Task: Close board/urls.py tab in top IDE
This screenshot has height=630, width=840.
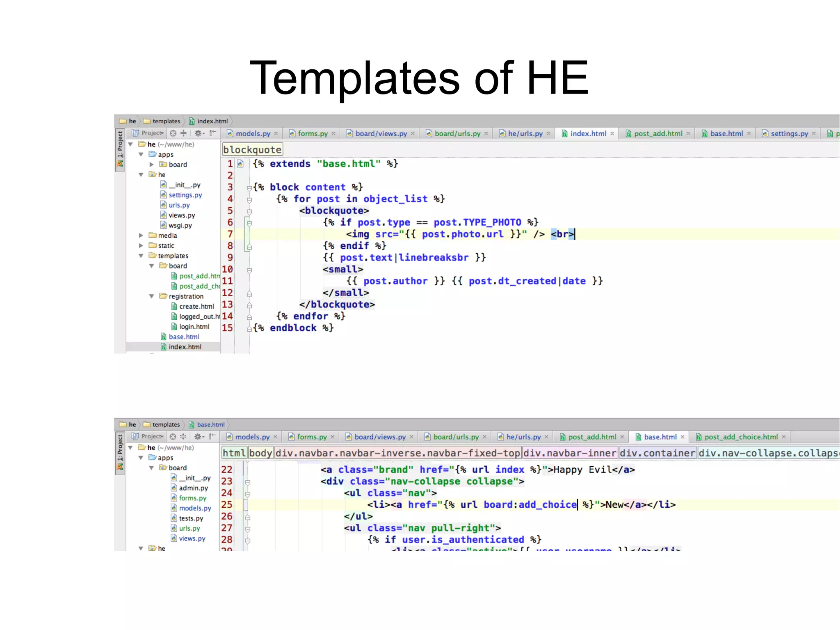Action: click(486, 134)
